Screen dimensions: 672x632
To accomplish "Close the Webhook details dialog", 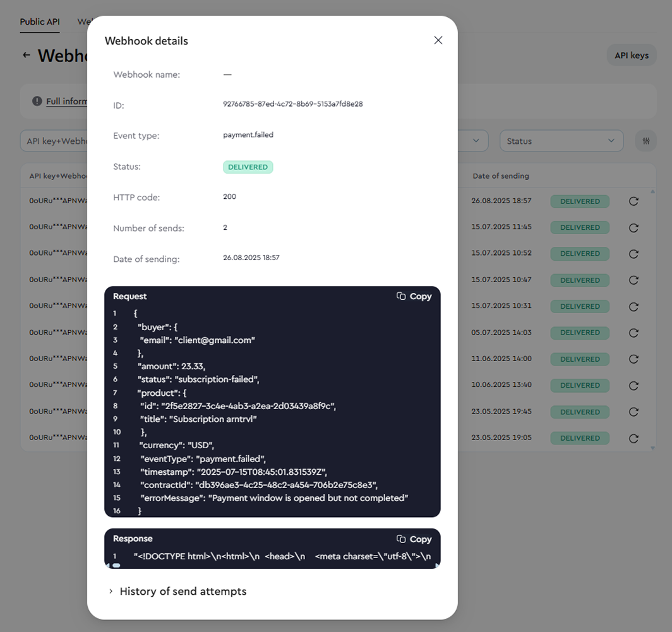I will pos(438,40).
